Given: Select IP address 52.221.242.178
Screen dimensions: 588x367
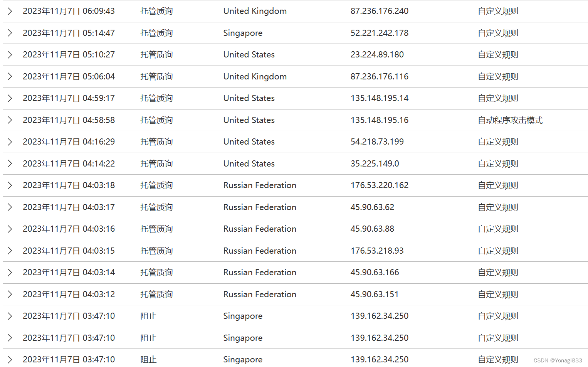Looking at the screenshot, I should tap(380, 33).
